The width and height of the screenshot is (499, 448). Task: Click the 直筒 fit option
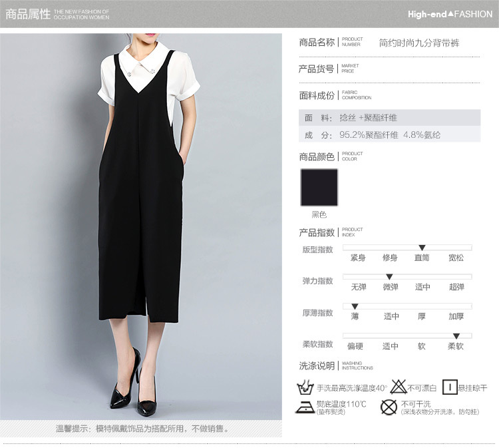422,258
